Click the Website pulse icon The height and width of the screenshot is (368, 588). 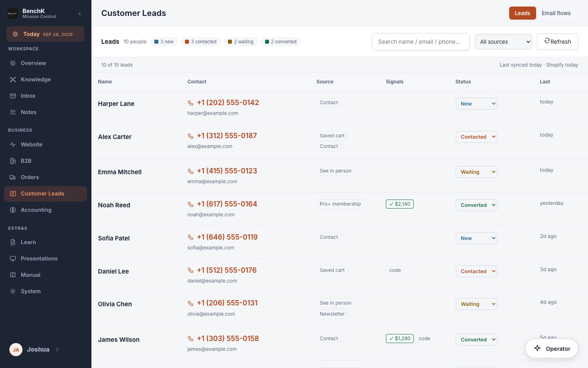tap(13, 145)
